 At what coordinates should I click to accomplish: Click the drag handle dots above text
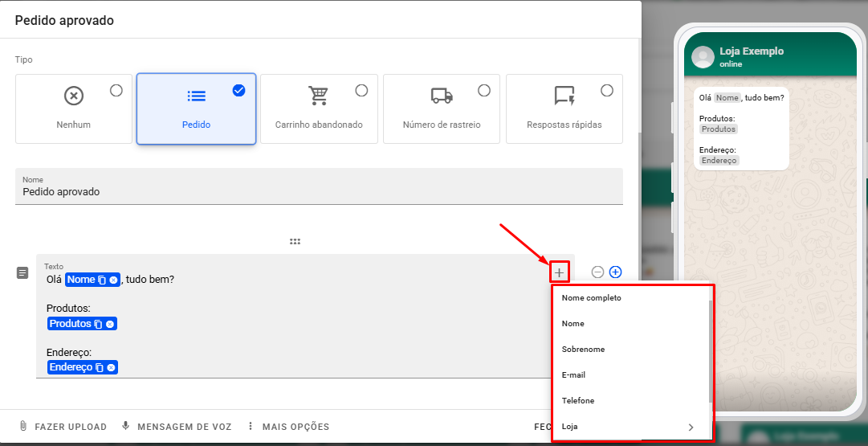coord(295,241)
